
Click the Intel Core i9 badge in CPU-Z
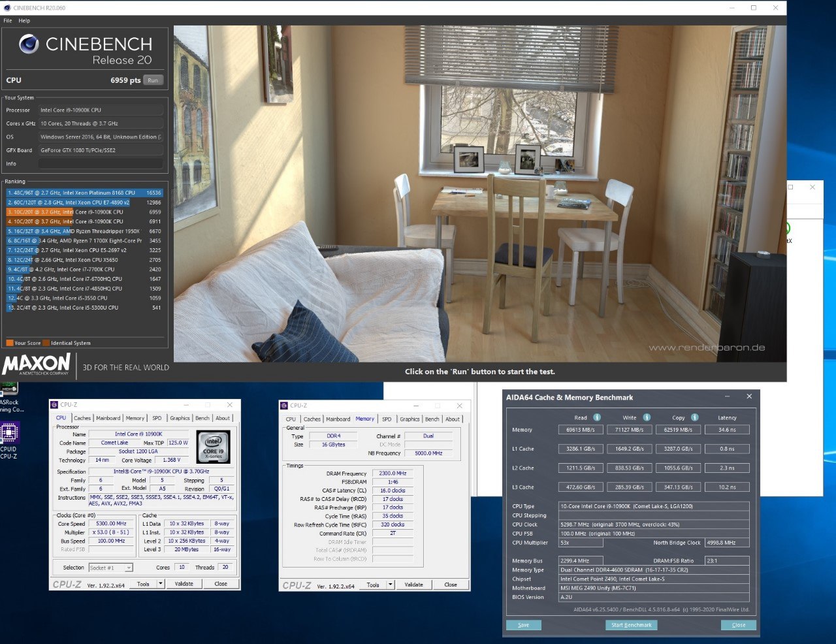(x=214, y=447)
